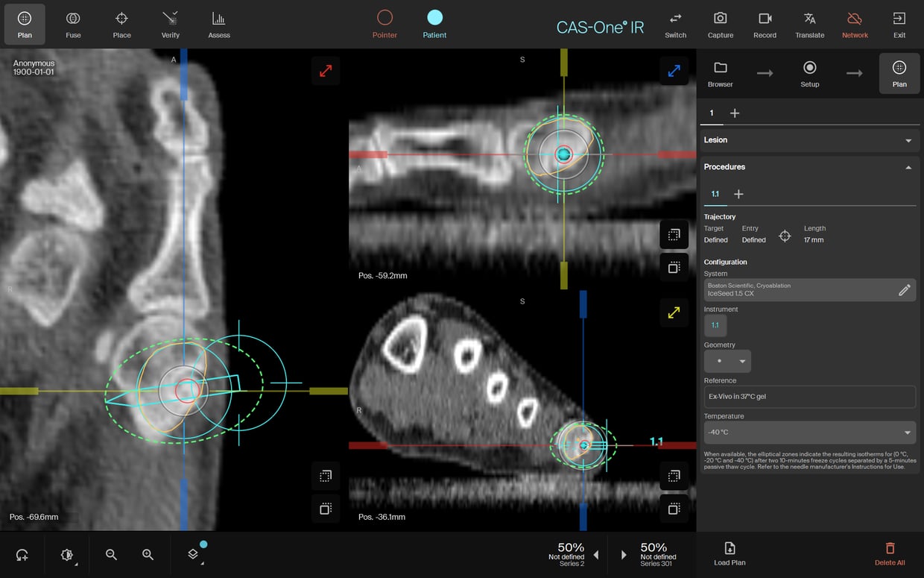
Task: Edit the IceSeed system with pencil icon
Action: (x=904, y=290)
